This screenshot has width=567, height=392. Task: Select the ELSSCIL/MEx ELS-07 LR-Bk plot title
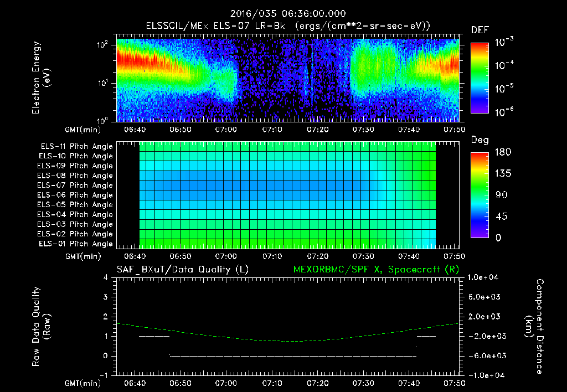tap(288, 25)
